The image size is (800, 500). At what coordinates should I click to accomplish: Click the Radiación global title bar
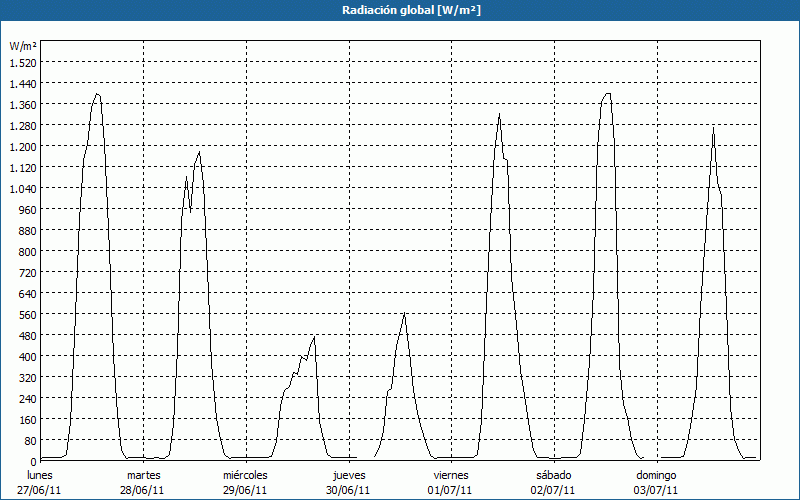400,10
